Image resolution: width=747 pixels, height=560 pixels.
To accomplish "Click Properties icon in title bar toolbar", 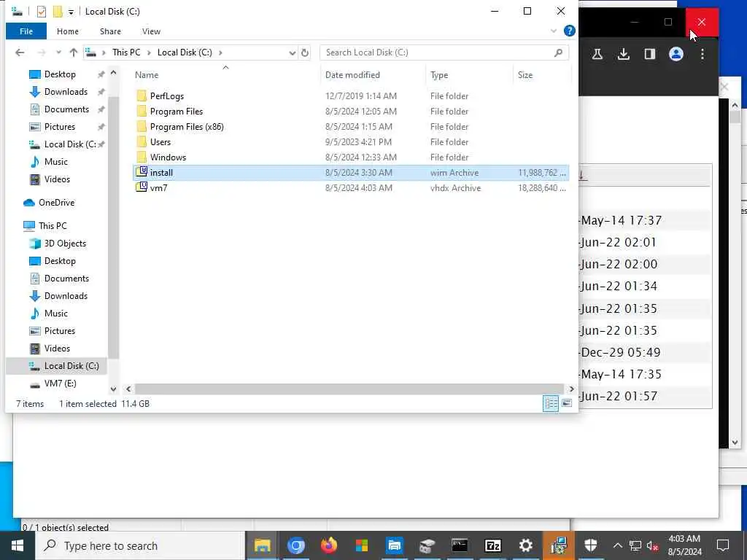I will click(x=42, y=12).
